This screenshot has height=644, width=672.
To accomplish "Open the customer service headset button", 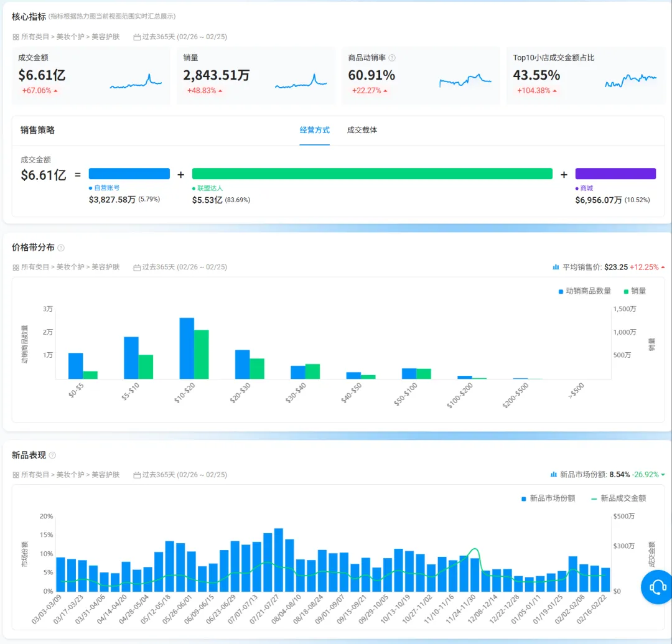I will click(x=658, y=587).
